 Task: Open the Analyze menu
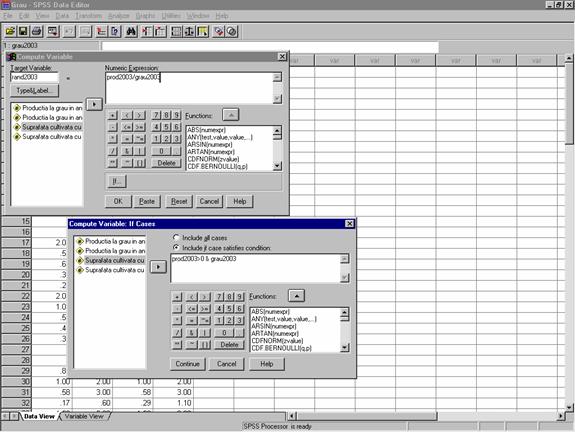[x=119, y=16]
